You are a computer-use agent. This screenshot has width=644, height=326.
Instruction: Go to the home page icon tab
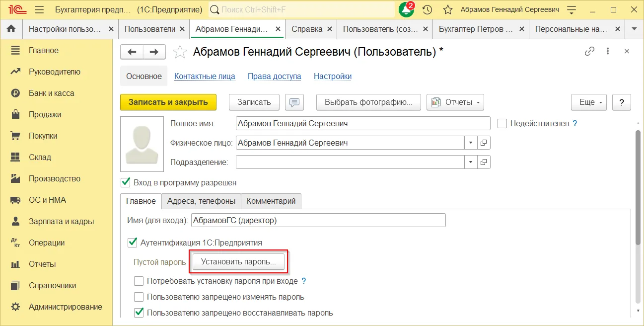click(11, 29)
